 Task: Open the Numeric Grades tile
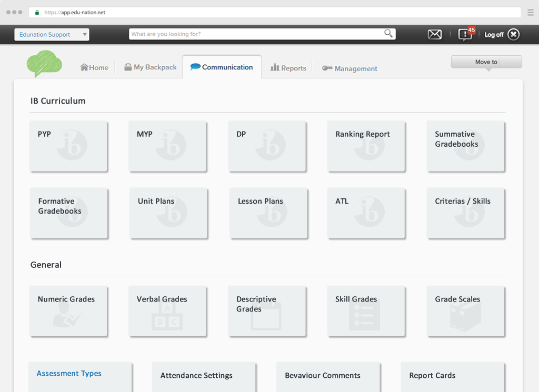pyautogui.click(x=68, y=311)
